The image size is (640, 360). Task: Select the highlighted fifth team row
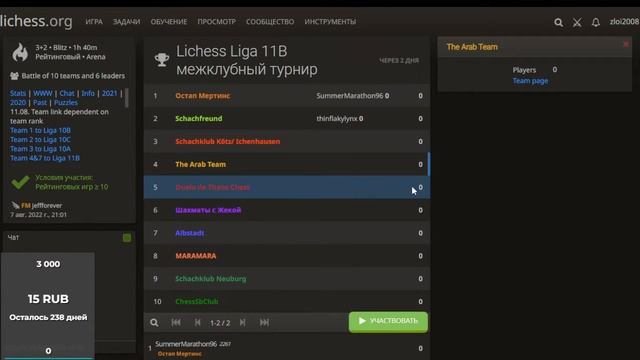pos(287,187)
